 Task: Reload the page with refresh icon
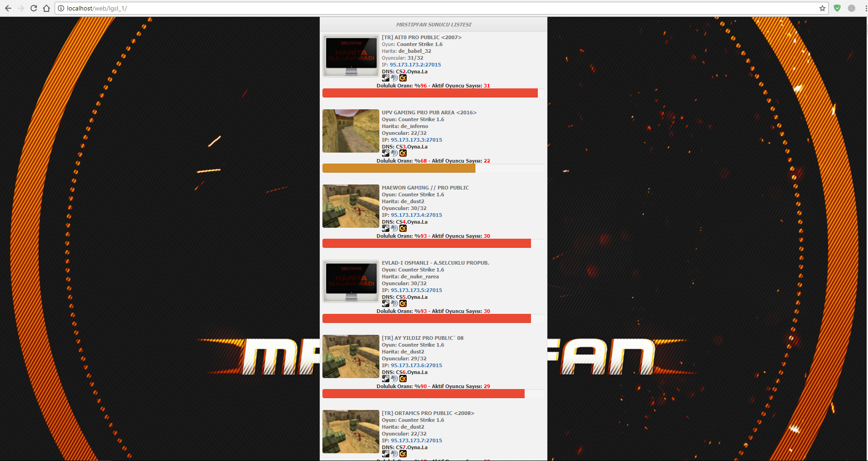pyautogui.click(x=34, y=8)
